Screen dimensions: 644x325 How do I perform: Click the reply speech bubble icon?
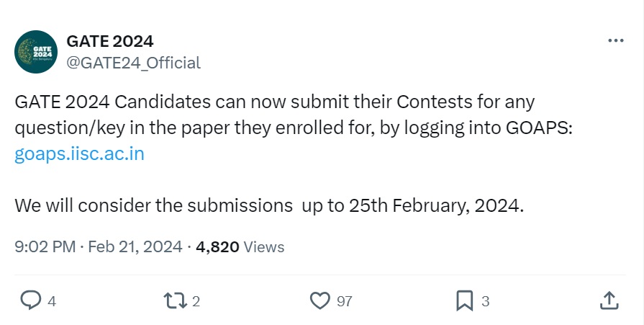pos(30,300)
